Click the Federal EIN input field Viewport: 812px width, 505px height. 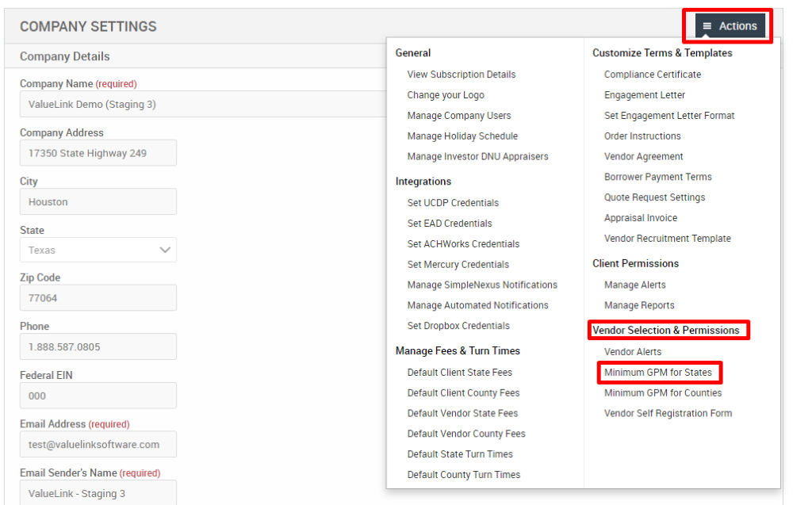coord(98,396)
